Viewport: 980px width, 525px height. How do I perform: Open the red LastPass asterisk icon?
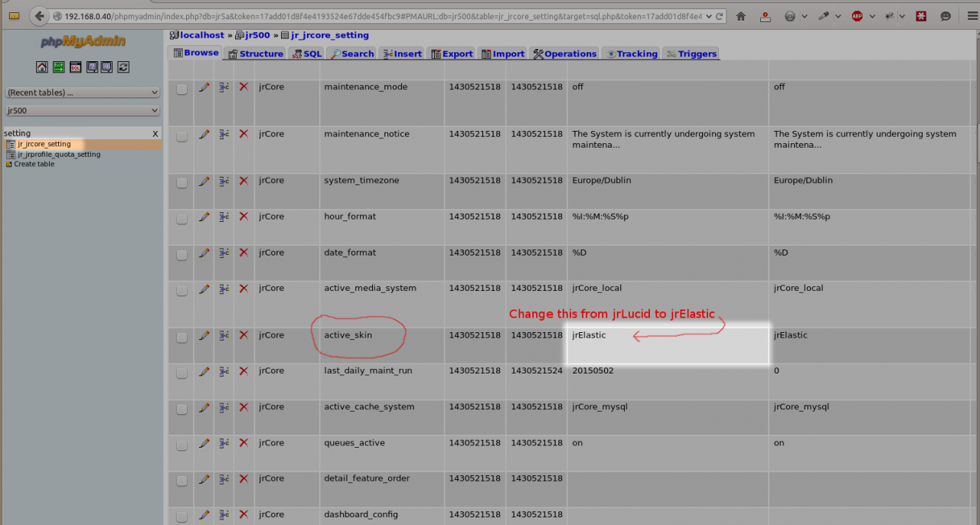tap(923, 16)
